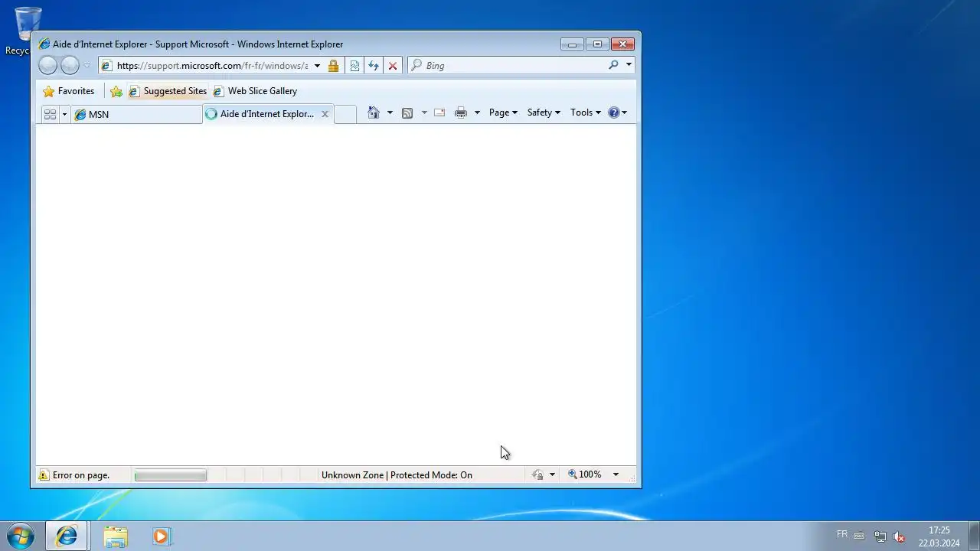The height and width of the screenshot is (551, 980).
Task: Click Unknown Zone Protected Mode status text
Action: (397, 475)
